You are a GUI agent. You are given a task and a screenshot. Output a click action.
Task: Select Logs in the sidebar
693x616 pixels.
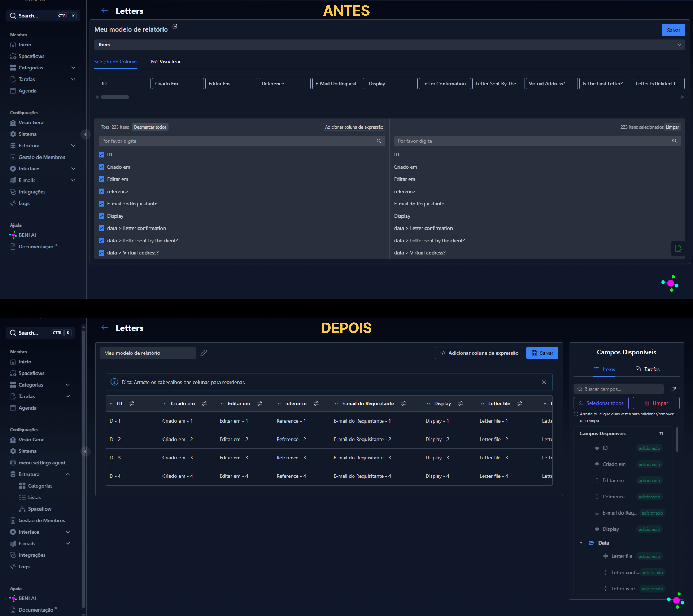click(x=24, y=203)
